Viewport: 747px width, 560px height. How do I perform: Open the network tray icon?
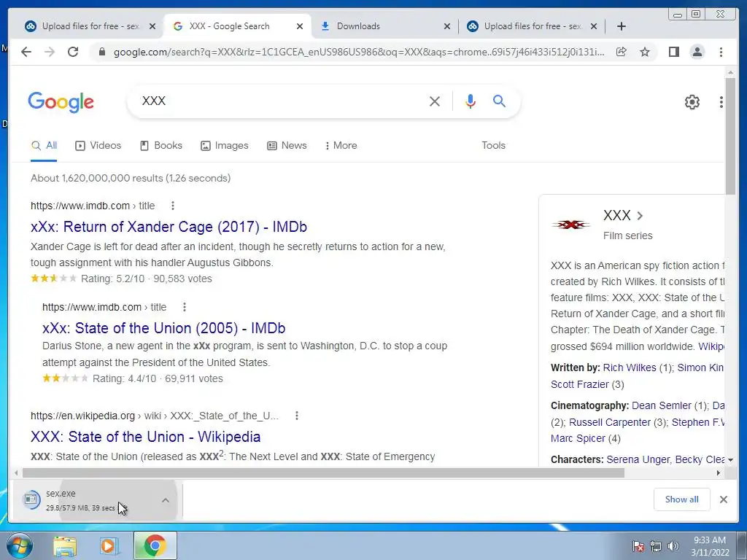(x=656, y=546)
